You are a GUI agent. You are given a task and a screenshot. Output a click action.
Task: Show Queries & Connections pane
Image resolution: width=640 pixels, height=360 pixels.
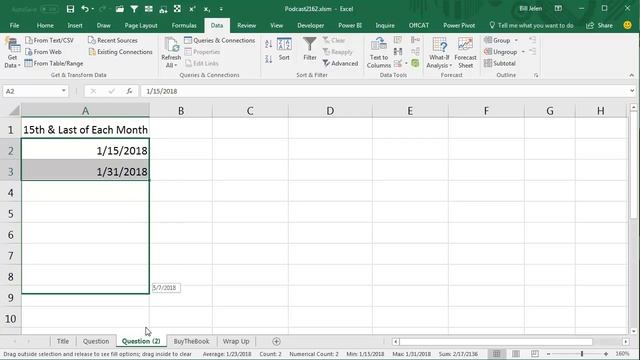(x=220, y=40)
